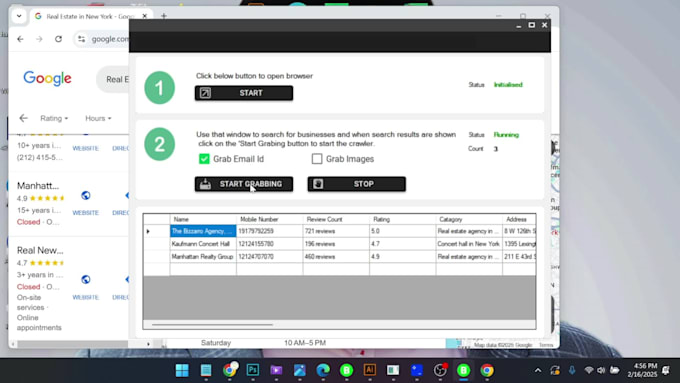Viewport: 680px width, 383px height.
Task: Click the 721 reviews cell
Action: 336,231
